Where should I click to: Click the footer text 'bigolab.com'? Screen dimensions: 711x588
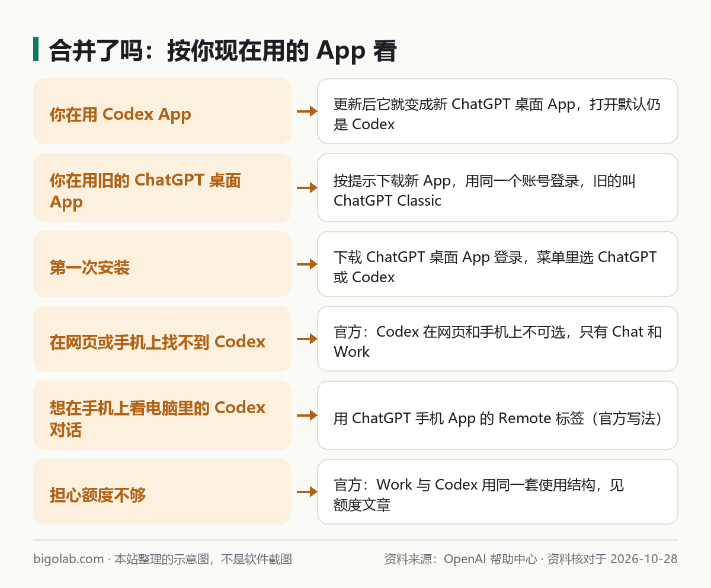(69, 559)
